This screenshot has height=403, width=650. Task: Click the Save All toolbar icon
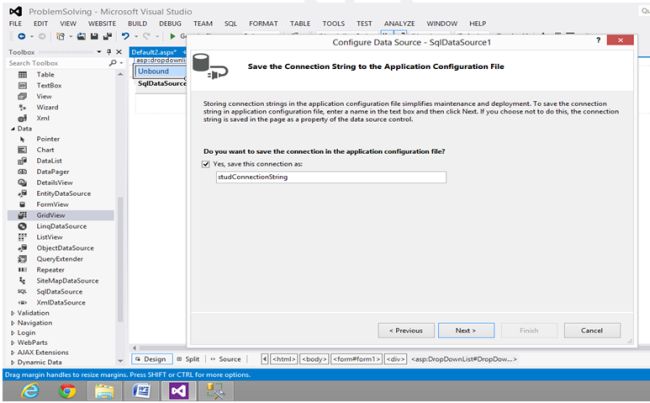[x=107, y=36]
